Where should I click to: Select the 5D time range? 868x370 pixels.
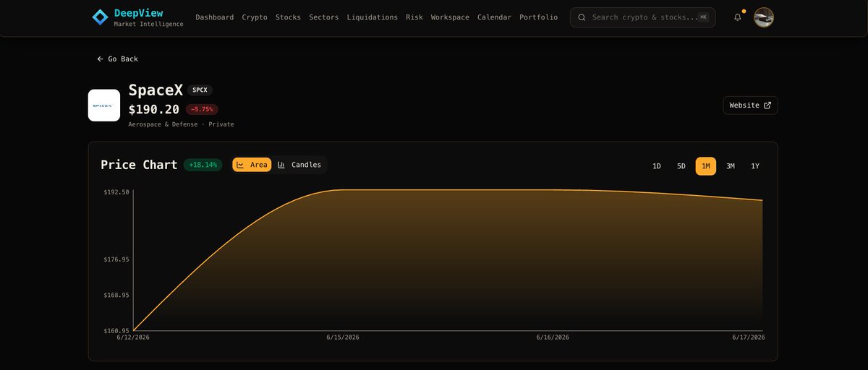point(681,166)
